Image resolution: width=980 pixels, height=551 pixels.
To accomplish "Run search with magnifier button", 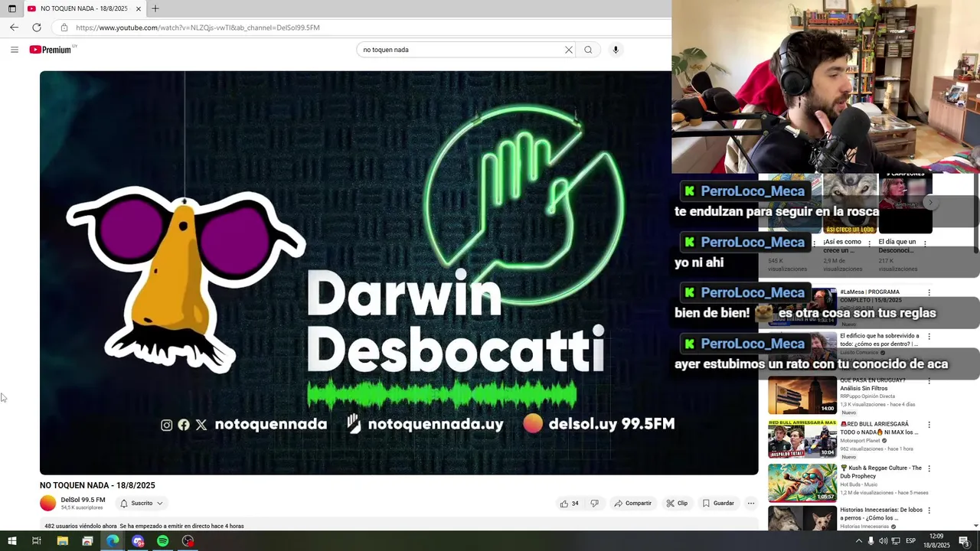I will [x=588, y=50].
